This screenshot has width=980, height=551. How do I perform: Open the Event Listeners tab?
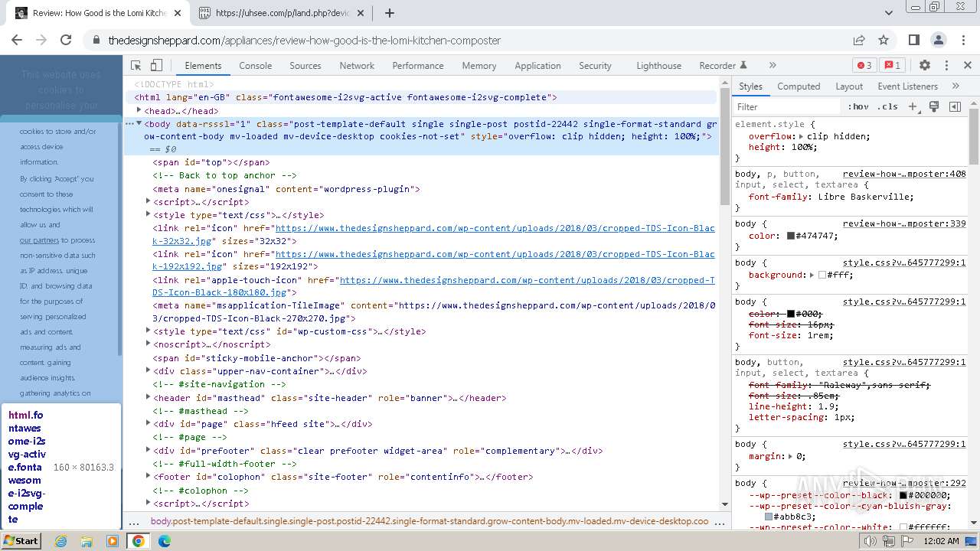(907, 86)
